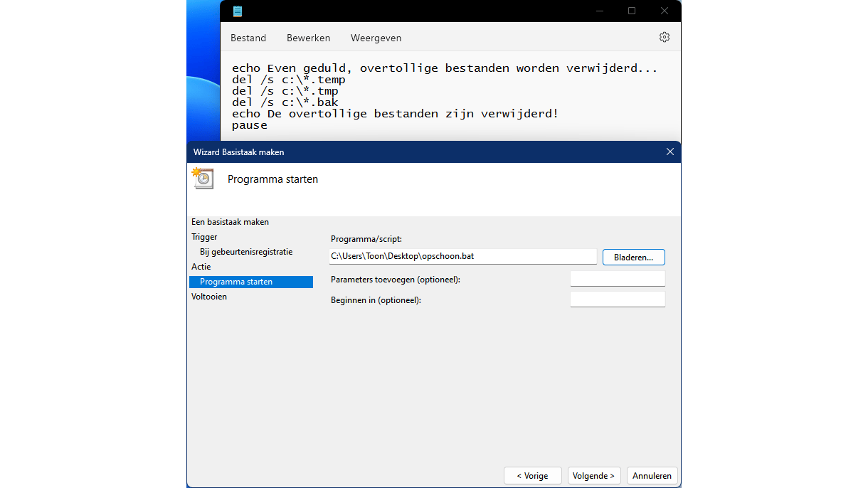The height and width of the screenshot is (488, 868).
Task: Click the Programma/script path field
Action: pyautogui.click(x=462, y=257)
